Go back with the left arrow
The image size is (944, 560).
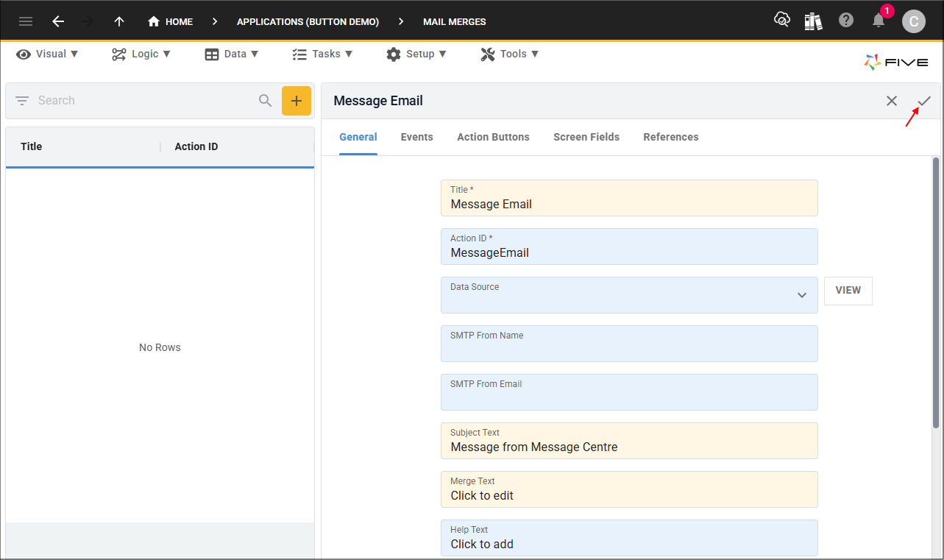coord(58,21)
